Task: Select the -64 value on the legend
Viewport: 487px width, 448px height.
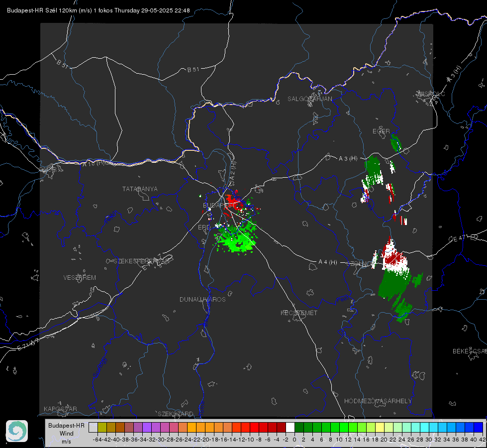Action: (x=97, y=440)
